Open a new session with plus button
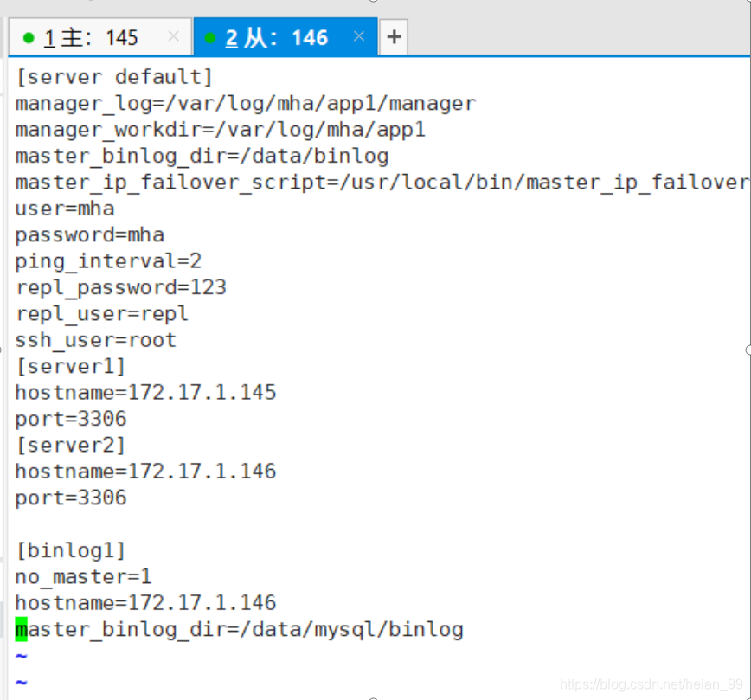 (x=394, y=37)
